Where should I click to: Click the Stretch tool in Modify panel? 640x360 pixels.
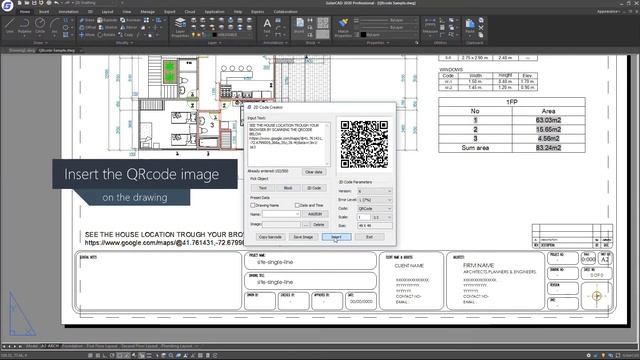point(107,27)
